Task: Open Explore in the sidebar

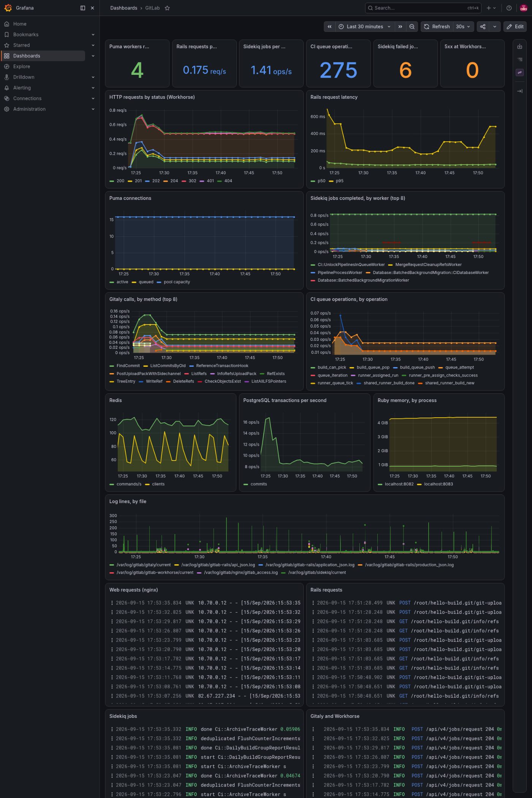Action: click(22, 66)
